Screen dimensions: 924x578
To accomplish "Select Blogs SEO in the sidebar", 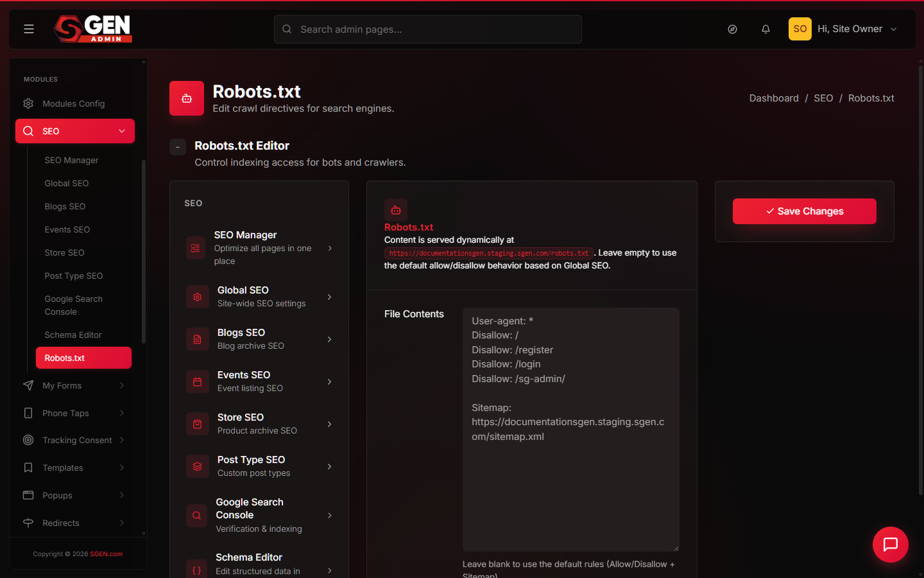I will click(65, 206).
